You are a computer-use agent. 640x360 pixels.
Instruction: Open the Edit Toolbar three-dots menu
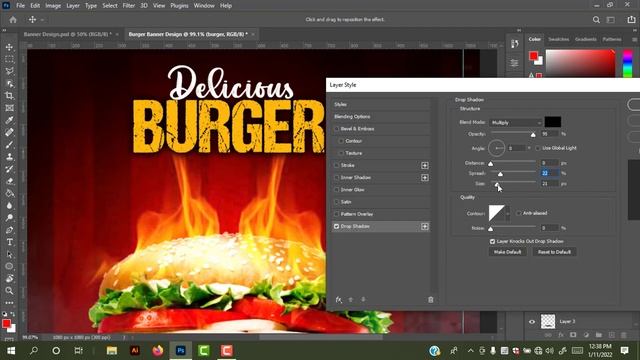[x=9, y=303]
